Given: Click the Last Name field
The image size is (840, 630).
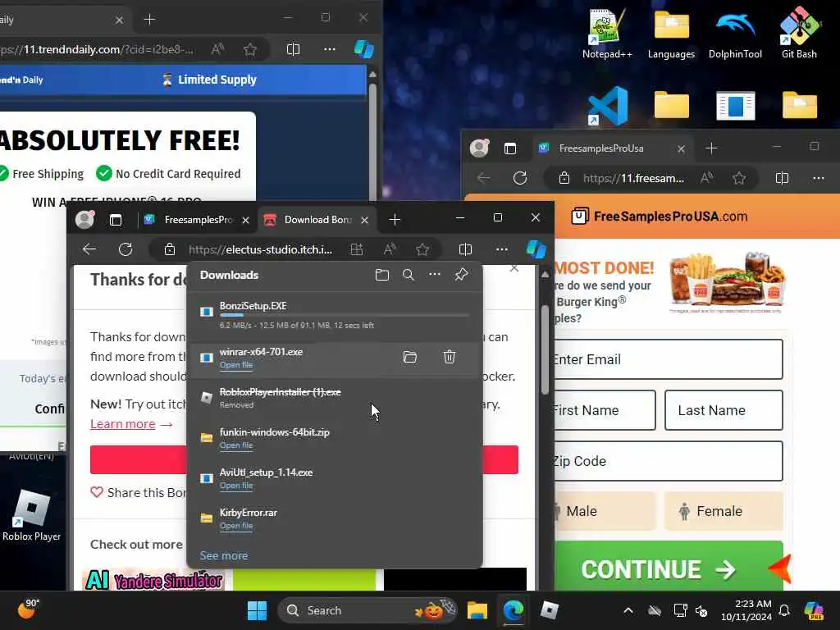Looking at the screenshot, I should click(724, 410).
